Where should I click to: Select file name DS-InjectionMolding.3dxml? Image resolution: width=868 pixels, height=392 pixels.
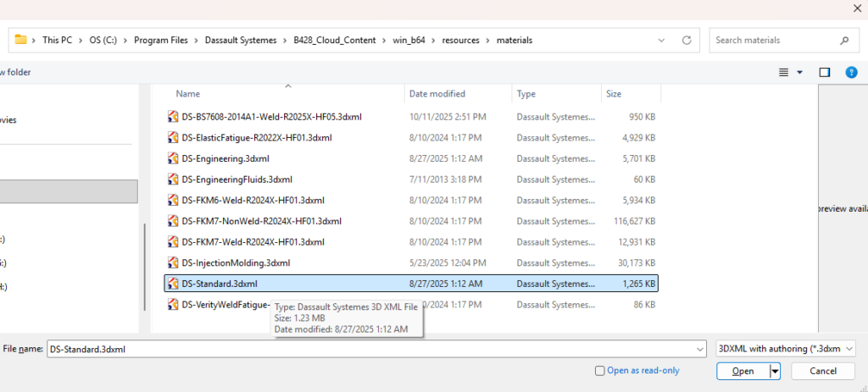pos(236,262)
